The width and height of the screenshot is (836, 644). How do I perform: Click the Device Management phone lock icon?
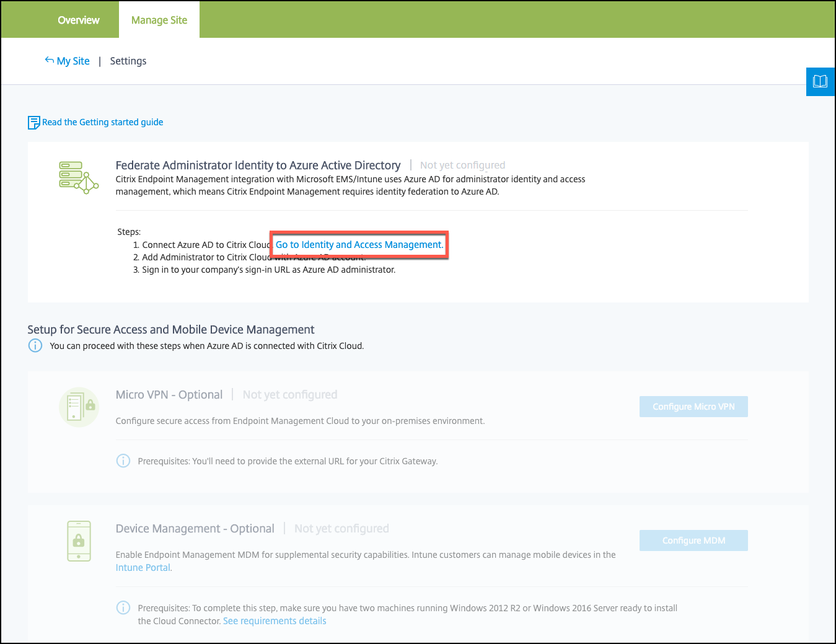79,541
